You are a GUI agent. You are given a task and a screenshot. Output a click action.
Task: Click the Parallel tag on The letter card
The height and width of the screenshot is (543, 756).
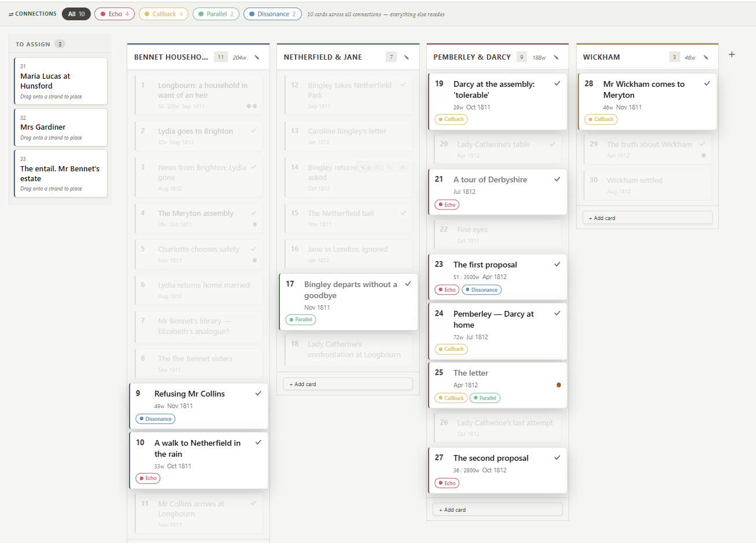point(485,398)
